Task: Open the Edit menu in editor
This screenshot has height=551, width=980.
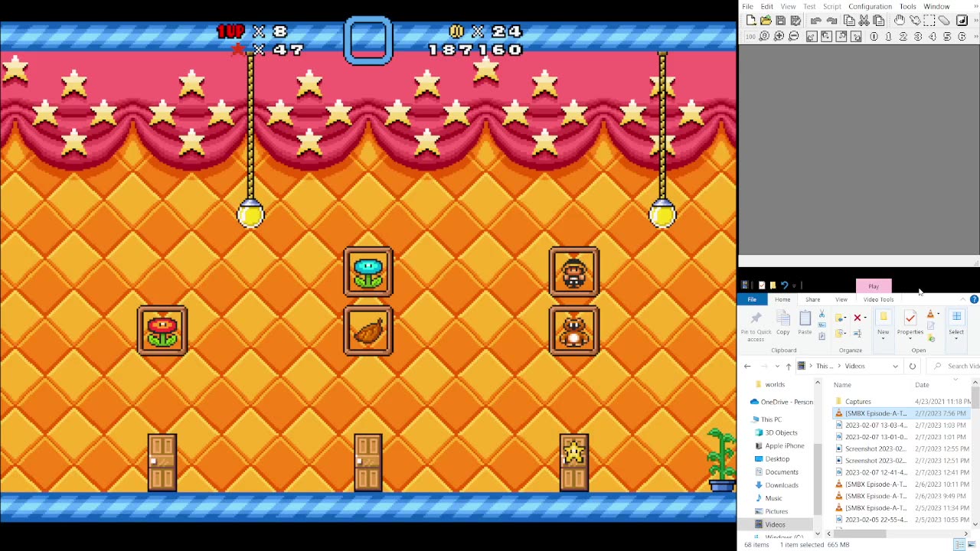Action: point(766,7)
